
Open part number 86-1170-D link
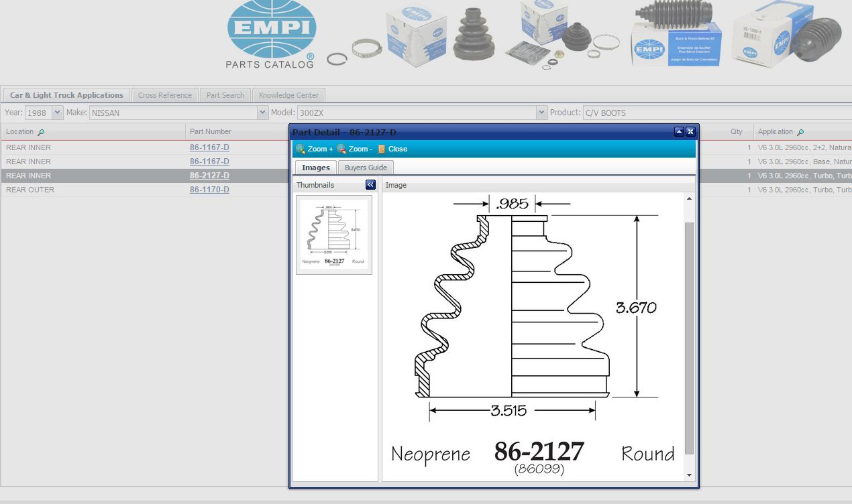pyautogui.click(x=209, y=190)
